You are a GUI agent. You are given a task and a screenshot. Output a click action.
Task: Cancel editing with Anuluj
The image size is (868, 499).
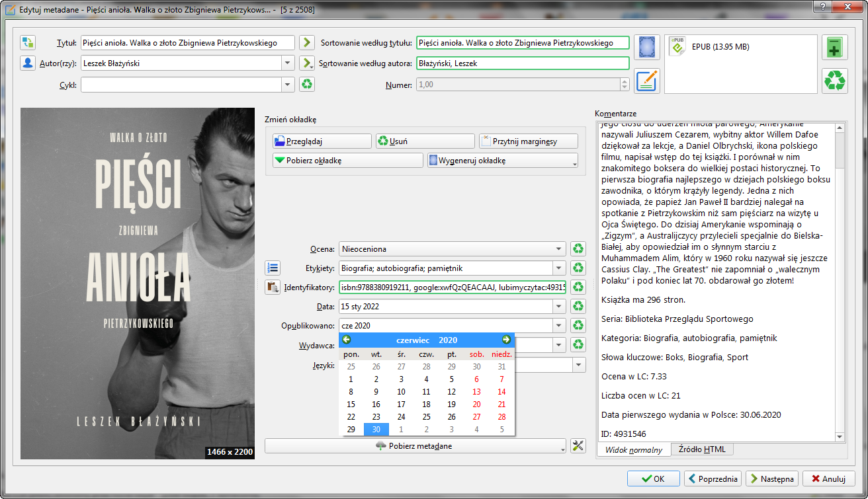[829, 479]
